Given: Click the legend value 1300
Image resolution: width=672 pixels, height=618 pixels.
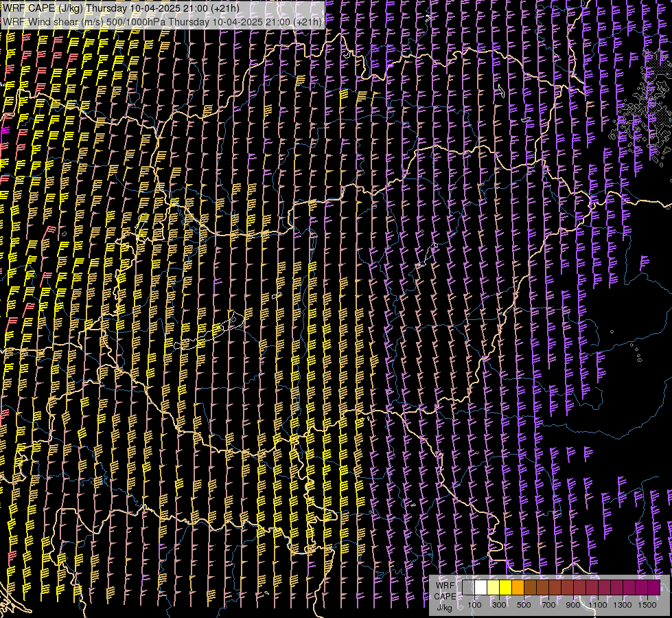Looking at the screenshot, I should coord(623,605).
